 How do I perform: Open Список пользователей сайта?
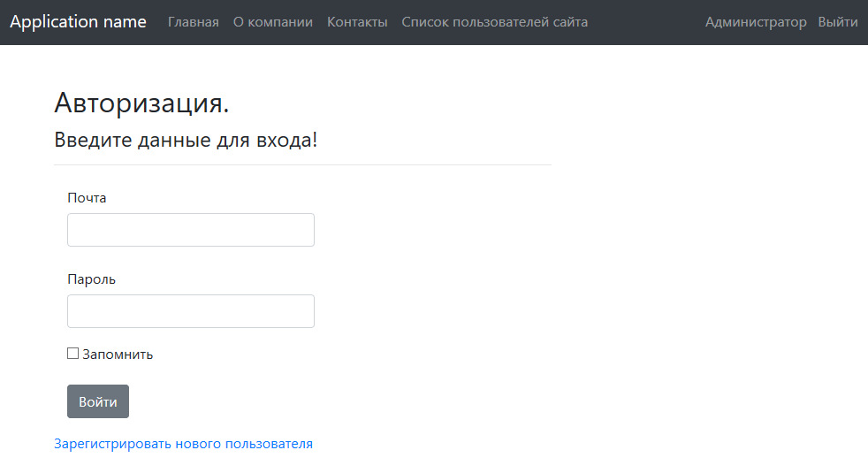click(x=494, y=22)
